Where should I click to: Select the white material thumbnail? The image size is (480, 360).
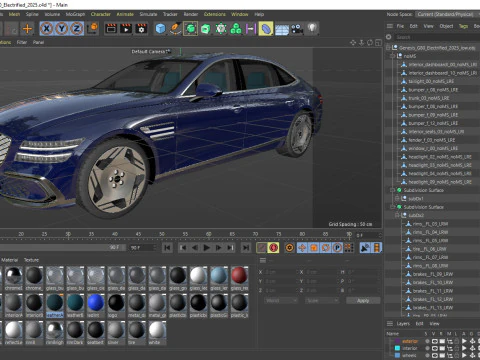pos(157,330)
